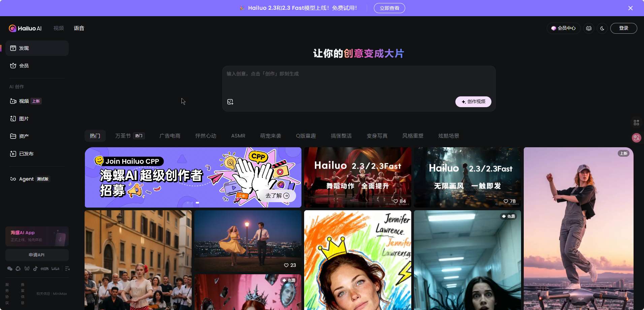Open the grid sparkle widget icon
The height and width of the screenshot is (310, 644).
(636, 123)
